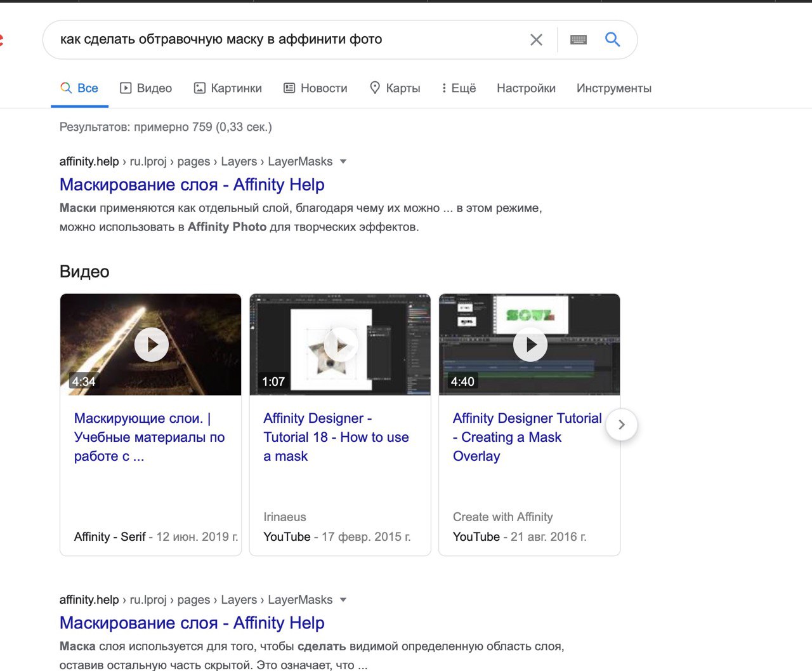The image size is (812, 671).
Task: Show next videos with carousel arrow
Action: (x=622, y=425)
